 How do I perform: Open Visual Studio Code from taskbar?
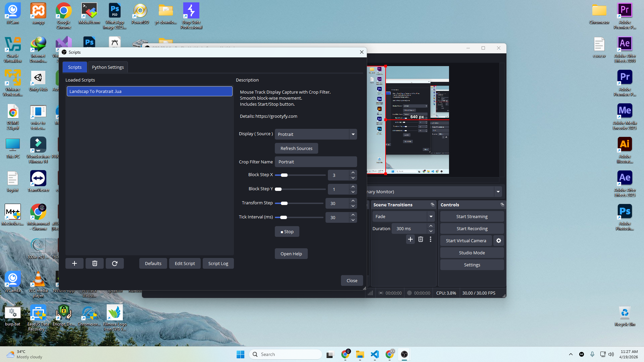pyautogui.click(x=375, y=354)
